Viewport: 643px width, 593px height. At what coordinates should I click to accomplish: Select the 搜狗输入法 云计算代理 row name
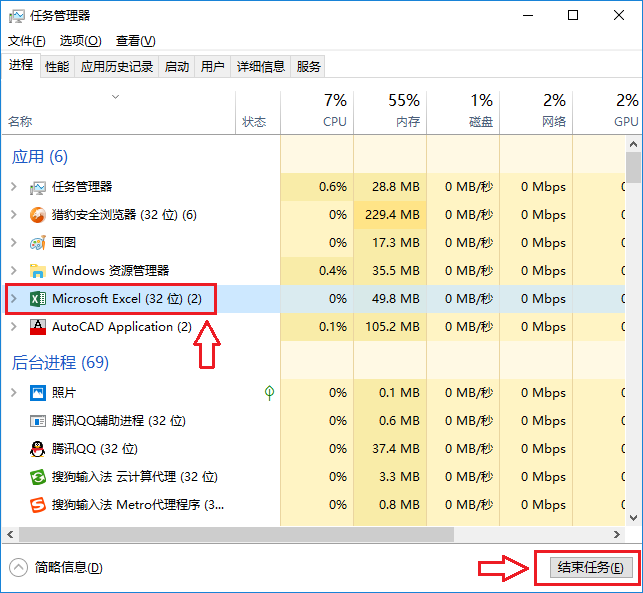coord(135,477)
